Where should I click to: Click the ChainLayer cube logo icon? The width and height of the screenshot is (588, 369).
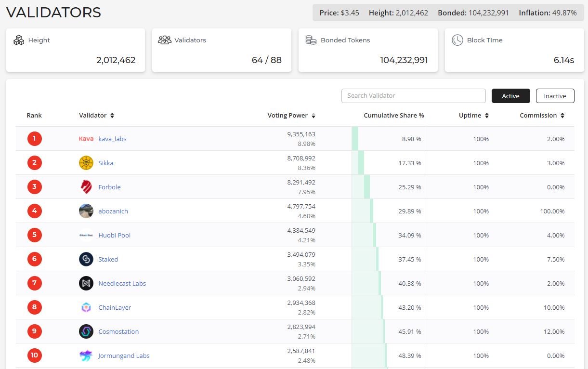[x=86, y=307]
